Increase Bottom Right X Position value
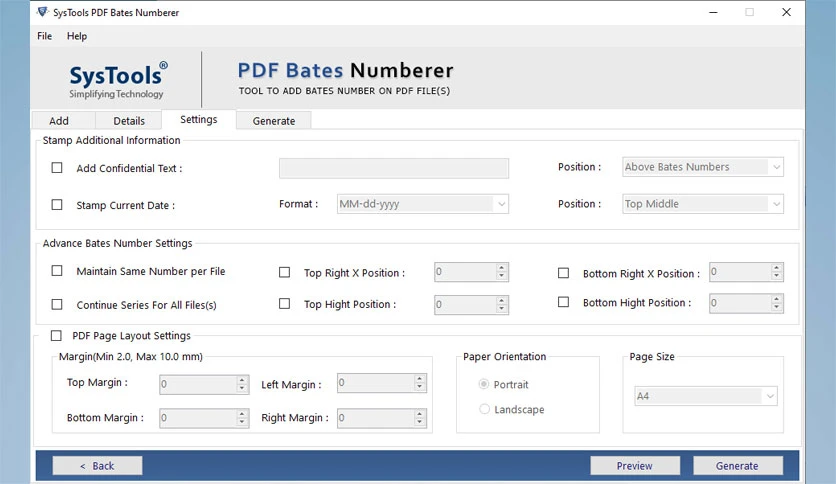 point(777,268)
